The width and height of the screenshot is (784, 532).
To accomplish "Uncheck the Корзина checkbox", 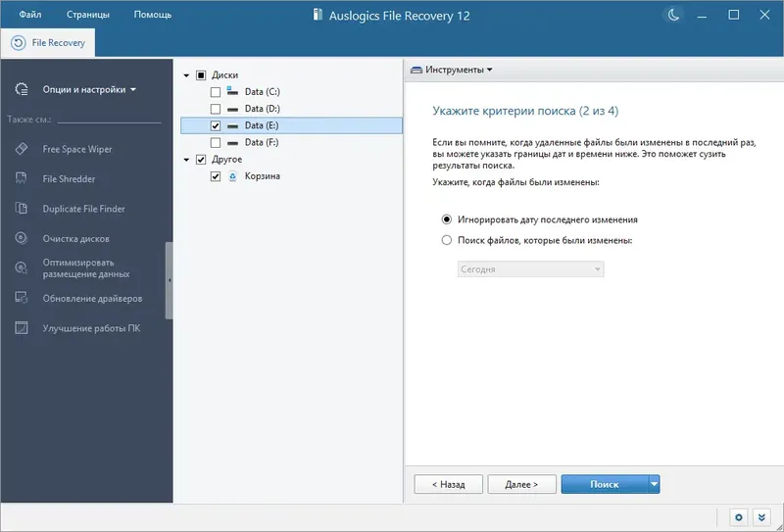I will [x=216, y=176].
